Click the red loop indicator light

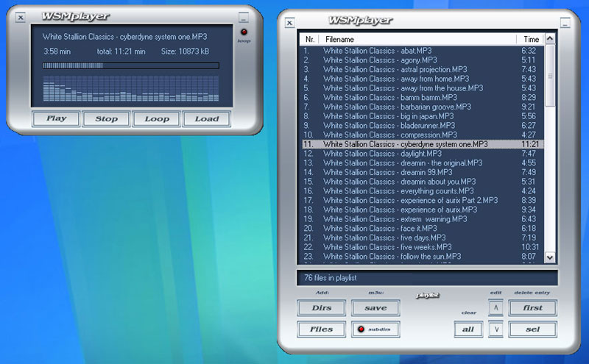click(244, 32)
